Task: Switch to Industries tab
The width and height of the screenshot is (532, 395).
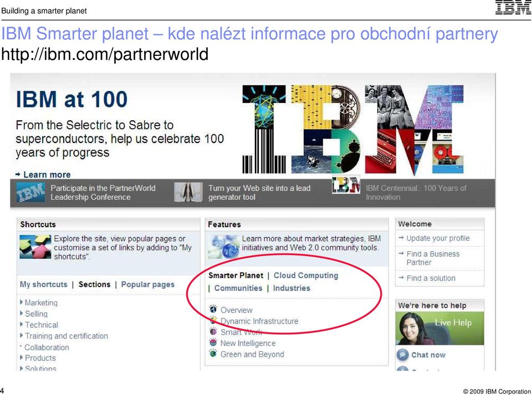Action: pos(291,288)
